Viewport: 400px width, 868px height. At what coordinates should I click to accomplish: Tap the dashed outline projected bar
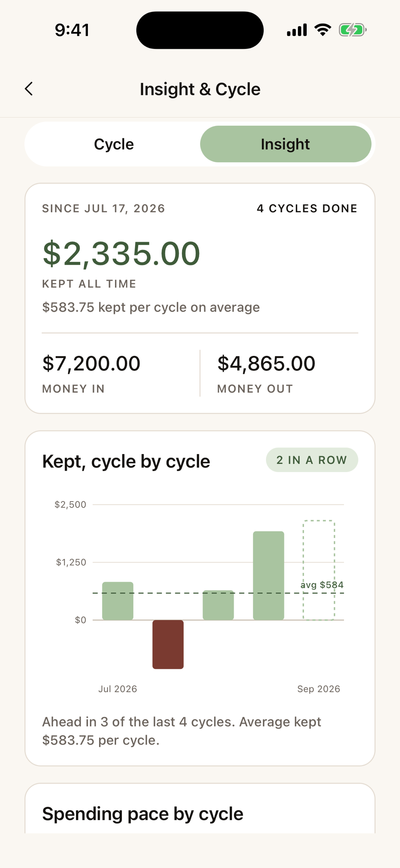(x=319, y=570)
